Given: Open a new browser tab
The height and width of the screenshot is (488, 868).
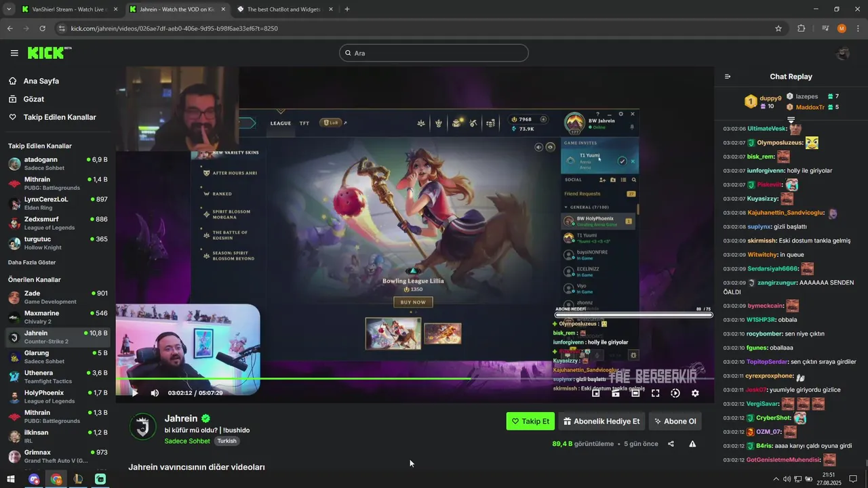Looking at the screenshot, I should 347,9.
